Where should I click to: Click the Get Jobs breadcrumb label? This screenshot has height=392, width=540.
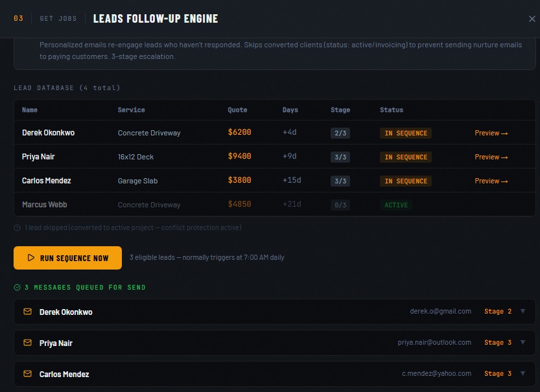(x=55, y=19)
